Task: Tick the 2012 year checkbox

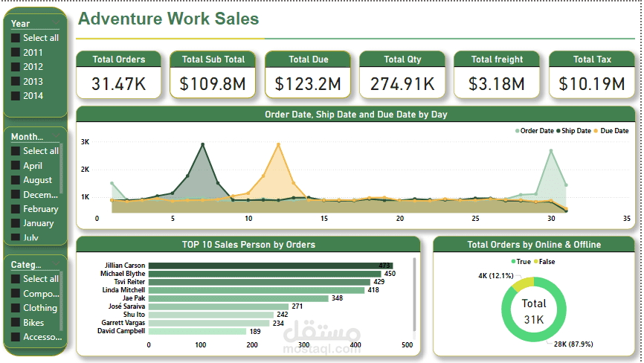Action: click(16, 66)
